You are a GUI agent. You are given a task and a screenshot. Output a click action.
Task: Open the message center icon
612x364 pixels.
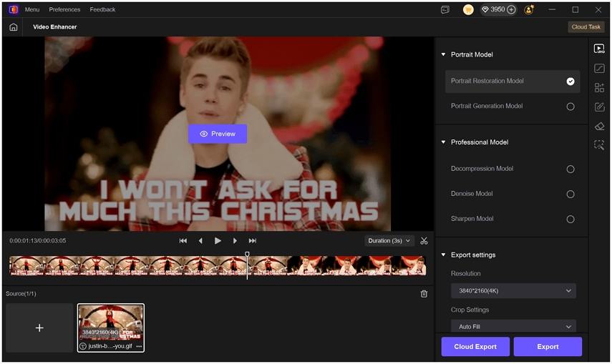coord(445,10)
